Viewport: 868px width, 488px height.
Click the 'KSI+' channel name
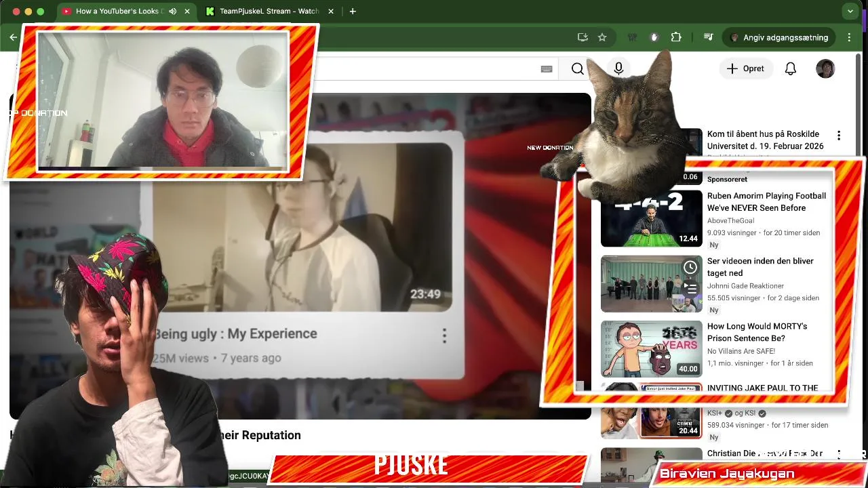715,413
